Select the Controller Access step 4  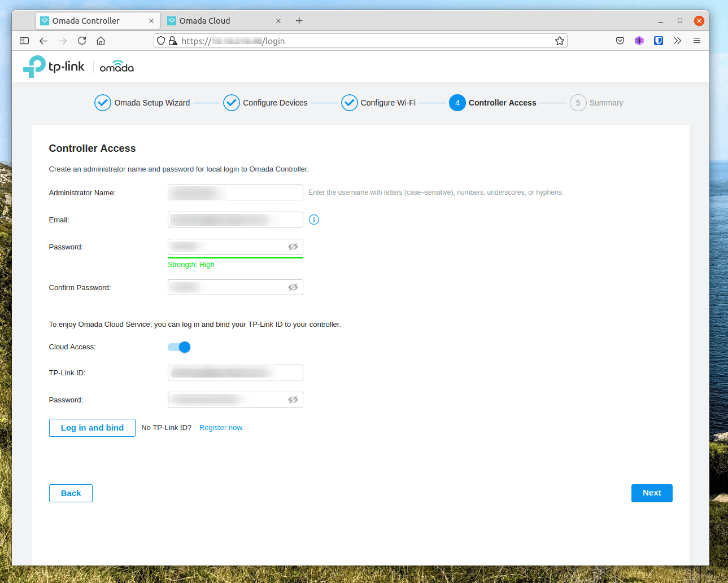click(492, 103)
